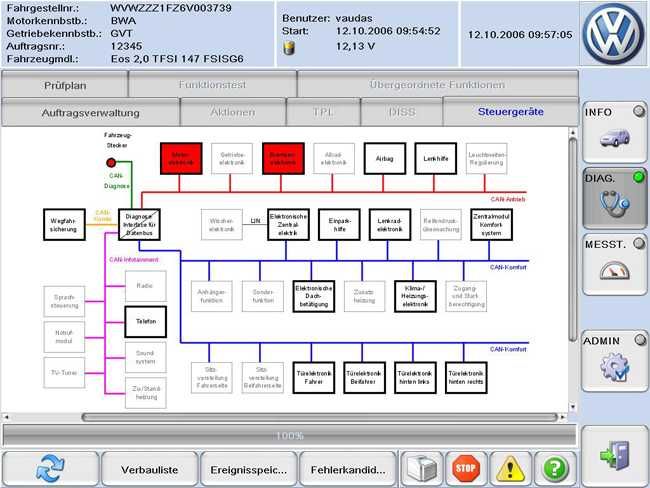Select the Anhängerfunktion box
Image resolution: width=650 pixels, height=488 pixels.
pos(212,296)
